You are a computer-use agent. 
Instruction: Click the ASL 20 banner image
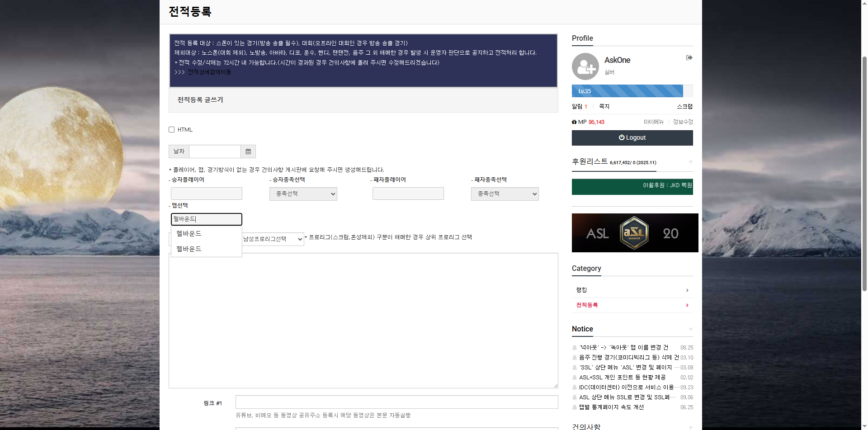click(x=634, y=233)
